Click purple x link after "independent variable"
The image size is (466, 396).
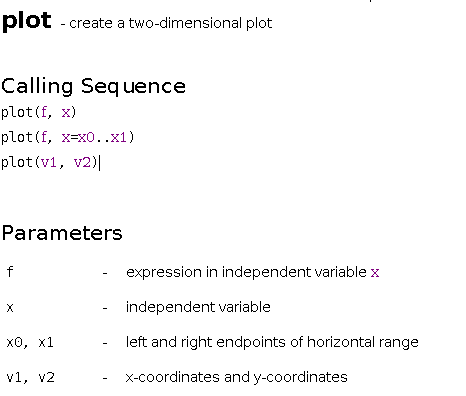pos(375,273)
